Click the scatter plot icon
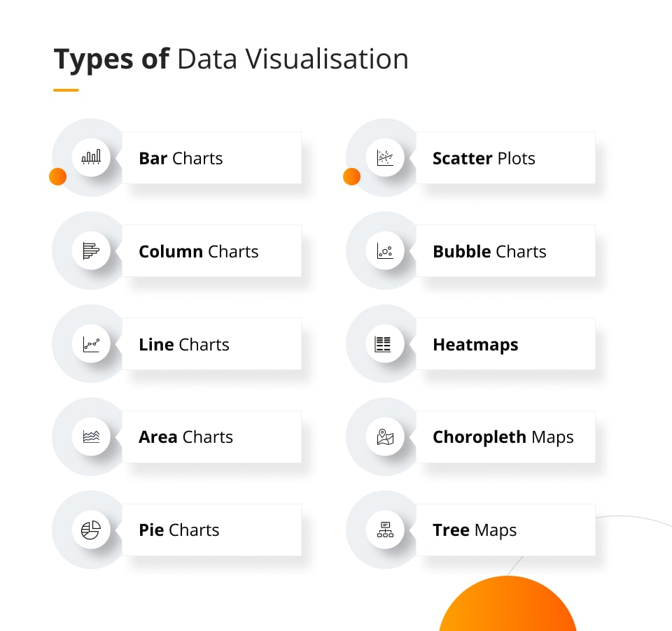Image resolution: width=672 pixels, height=631 pixels. (x=385, y=157)
